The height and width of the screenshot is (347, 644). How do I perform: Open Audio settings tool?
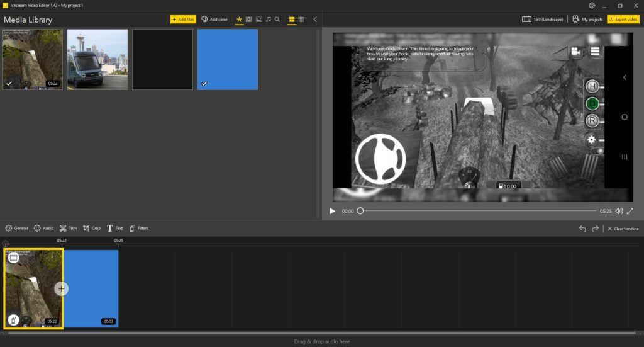click(x=43, y=228)
